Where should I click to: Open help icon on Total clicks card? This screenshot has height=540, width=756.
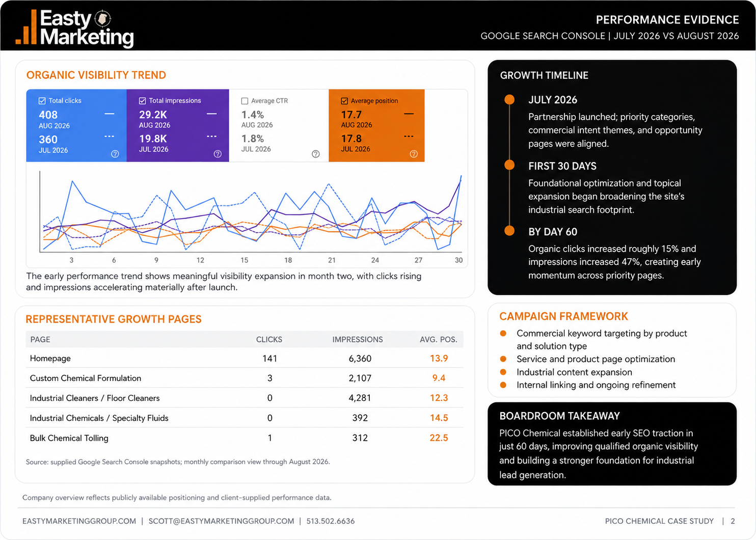(115, 154)
